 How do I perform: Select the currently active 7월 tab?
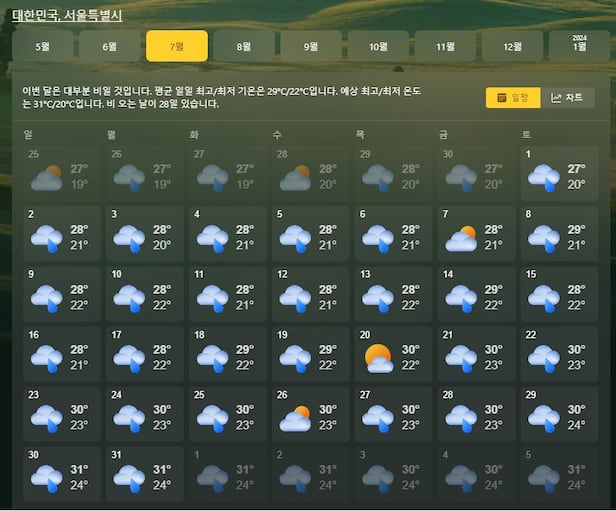[x=177, y=46]
